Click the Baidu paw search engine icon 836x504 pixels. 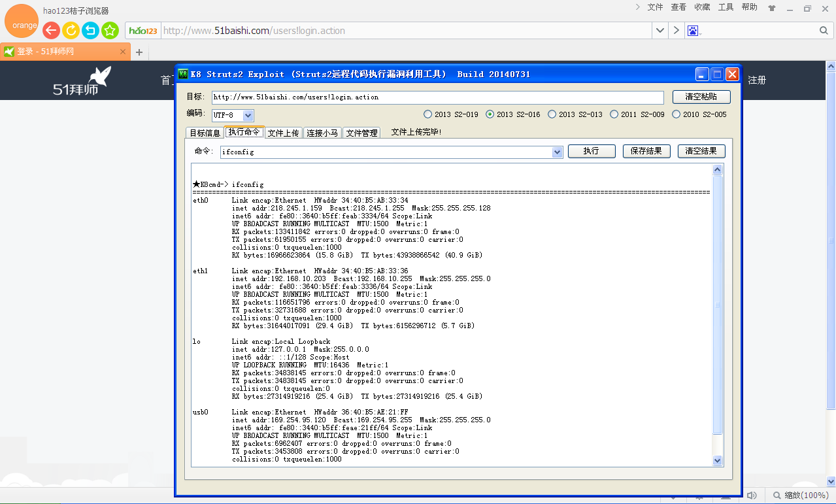click(x=693, y=31)
